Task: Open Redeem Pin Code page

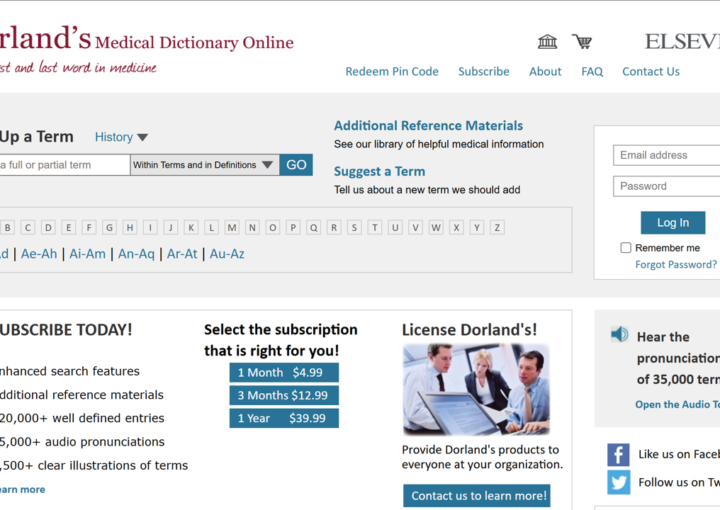Action: click(392, 72)
